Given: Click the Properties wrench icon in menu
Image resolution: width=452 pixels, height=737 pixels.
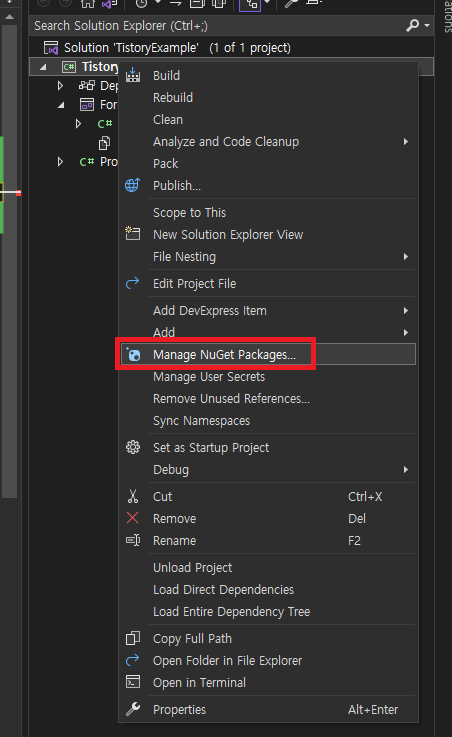Looking at the screenshot, I should click(133, 709).
